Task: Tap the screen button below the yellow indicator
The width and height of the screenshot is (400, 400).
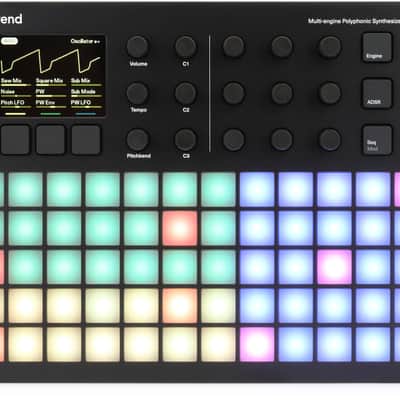Action: (15, 140)
